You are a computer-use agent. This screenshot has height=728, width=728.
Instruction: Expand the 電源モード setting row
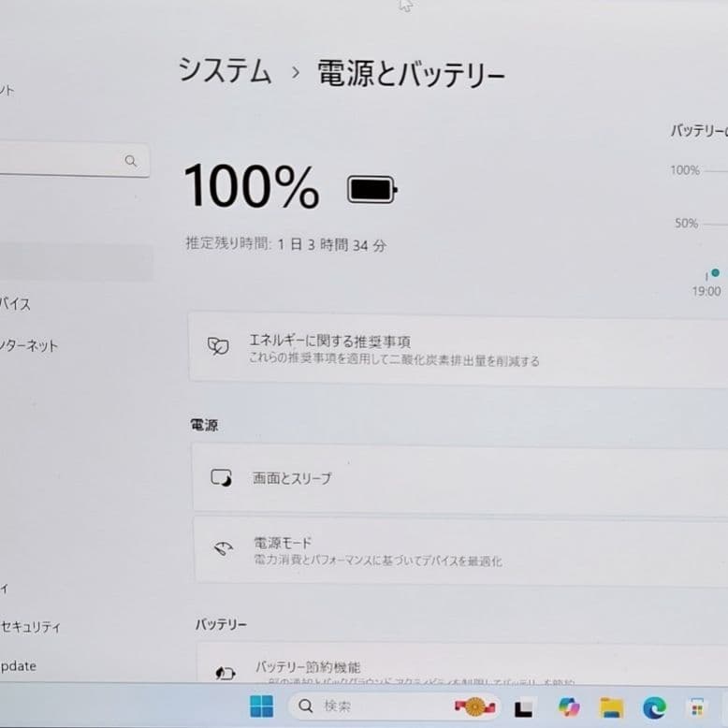point(460,549)
